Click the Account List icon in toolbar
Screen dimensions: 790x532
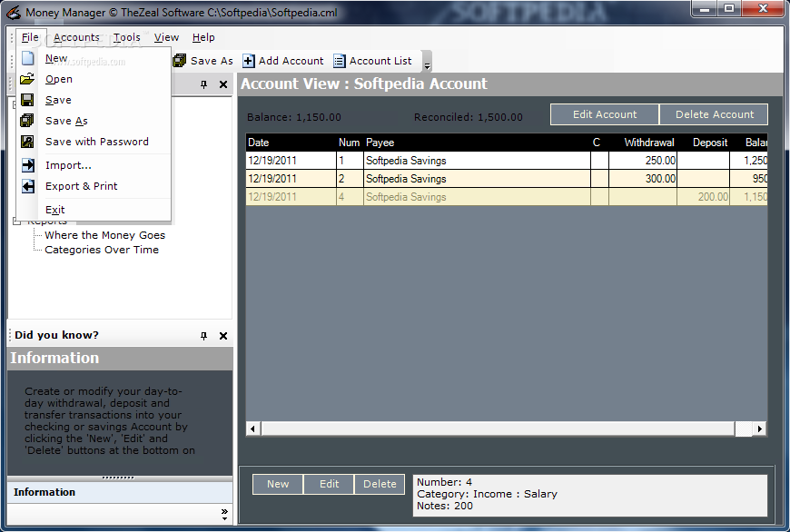pyautogui.click(x=340, y=61)
